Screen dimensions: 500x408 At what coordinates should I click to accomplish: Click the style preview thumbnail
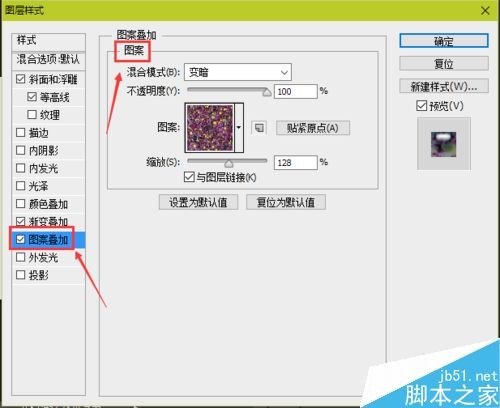tap(444, 144)
